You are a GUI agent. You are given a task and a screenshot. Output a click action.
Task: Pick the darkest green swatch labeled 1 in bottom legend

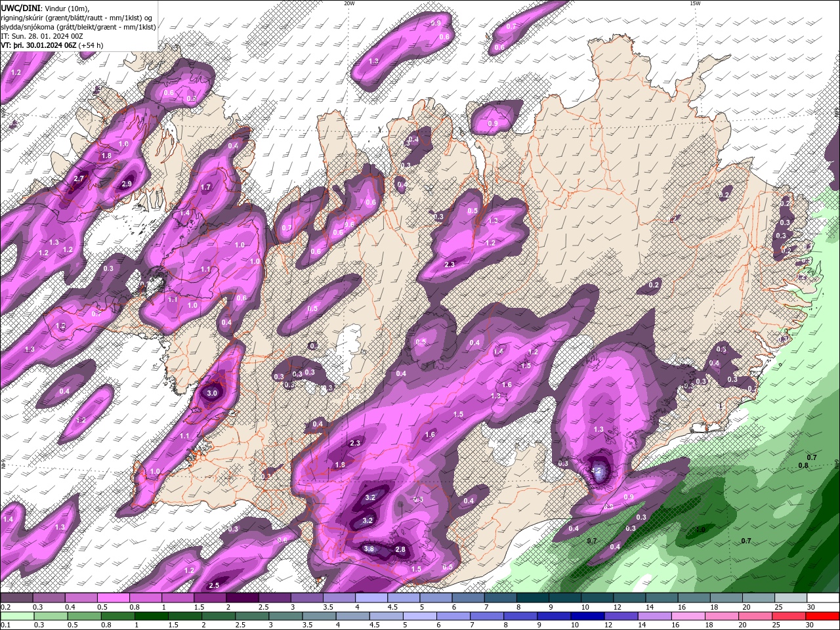click(x=152, y=616)
